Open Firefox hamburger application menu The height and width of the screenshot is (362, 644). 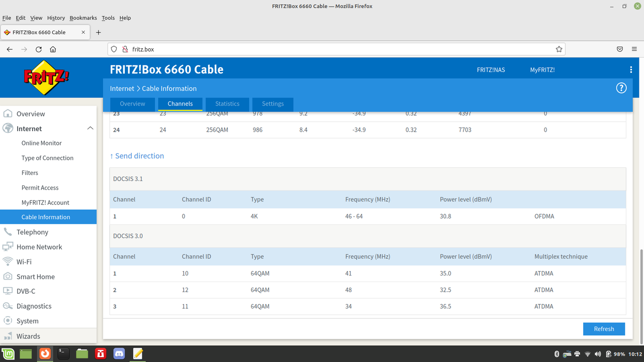(x=634, y=49)
